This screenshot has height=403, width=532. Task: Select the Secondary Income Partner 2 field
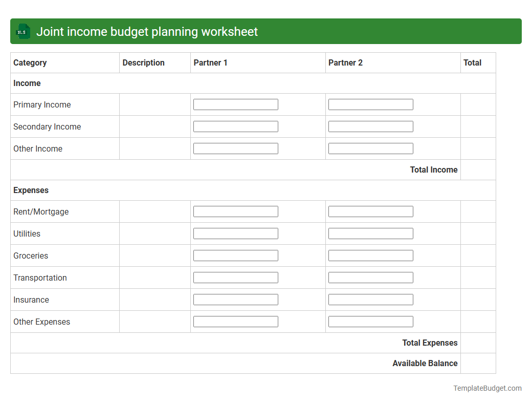click(370, 126)
